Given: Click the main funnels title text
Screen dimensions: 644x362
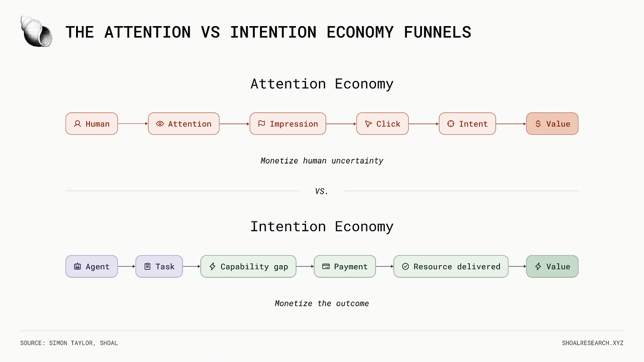Looking at the screenshot, I should point(268,32).
